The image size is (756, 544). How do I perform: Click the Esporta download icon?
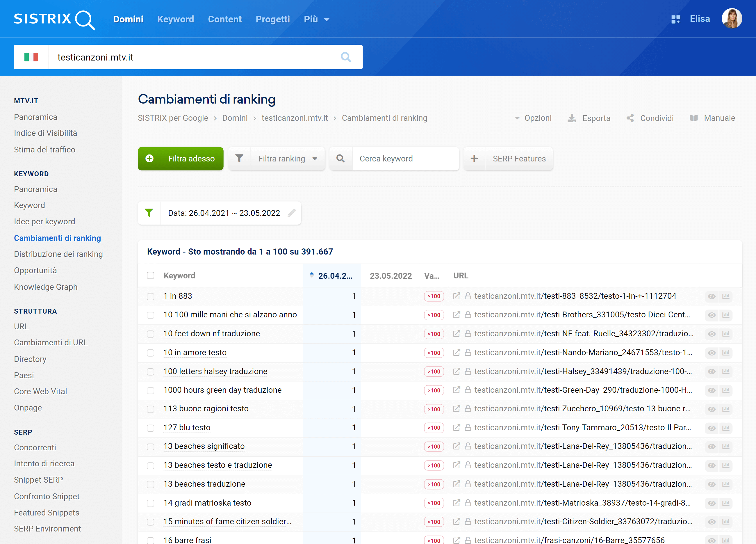(572, 118)
